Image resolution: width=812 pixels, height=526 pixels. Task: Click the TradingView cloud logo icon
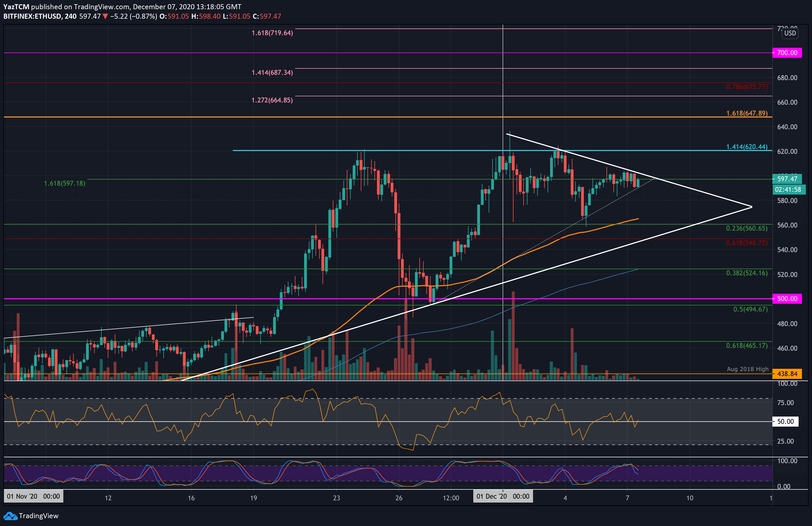[x=10, y=516]
